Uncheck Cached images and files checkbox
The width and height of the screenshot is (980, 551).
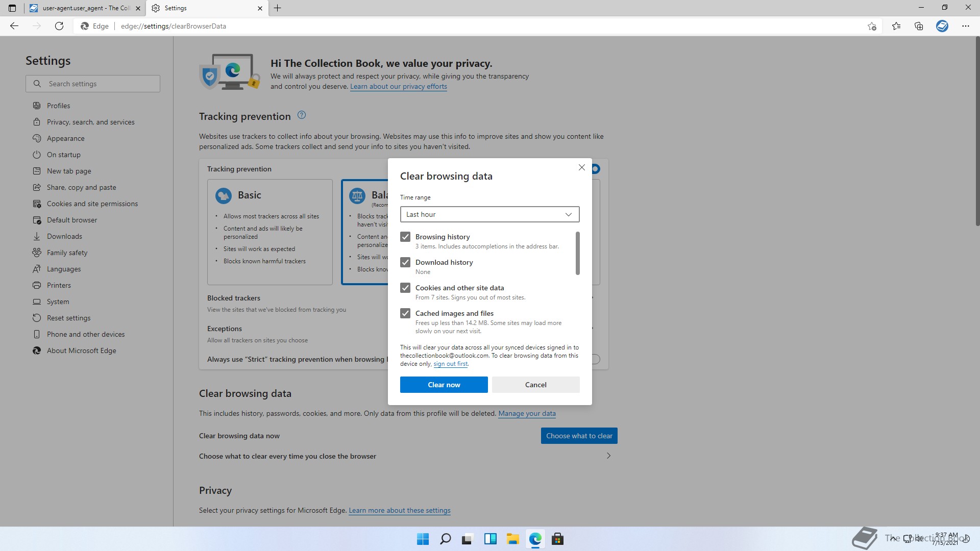pyautogui.click(x=405, y=313)
